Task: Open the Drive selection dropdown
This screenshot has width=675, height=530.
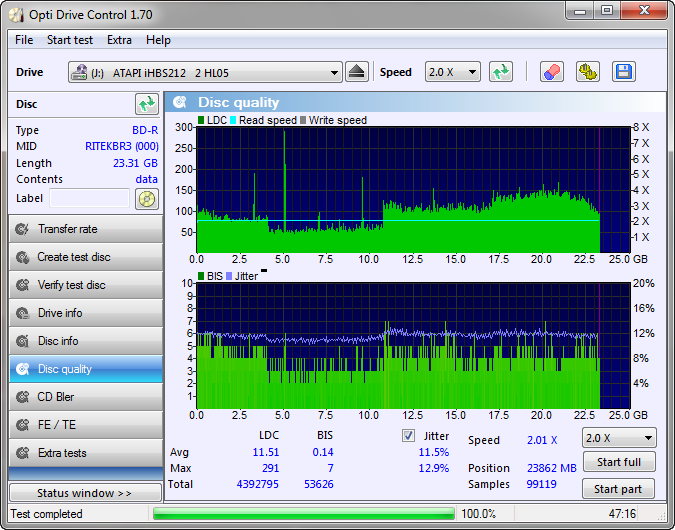Action: (x=205, y=72)
